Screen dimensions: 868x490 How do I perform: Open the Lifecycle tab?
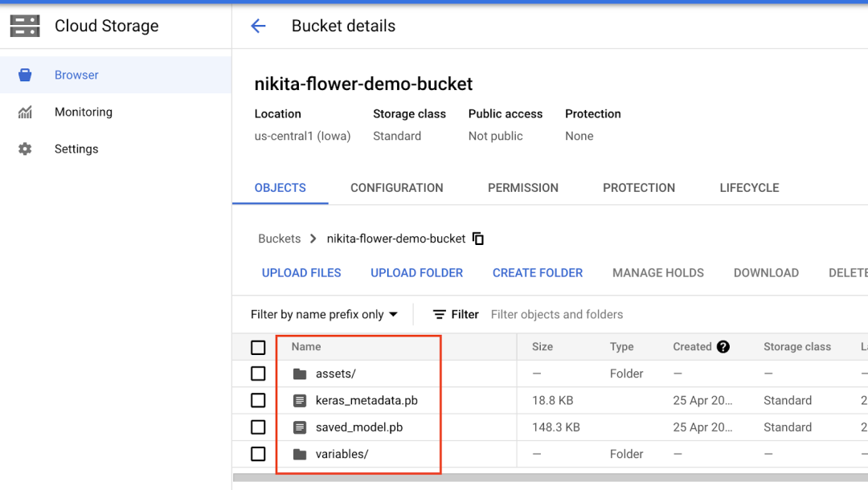(749, 188)
